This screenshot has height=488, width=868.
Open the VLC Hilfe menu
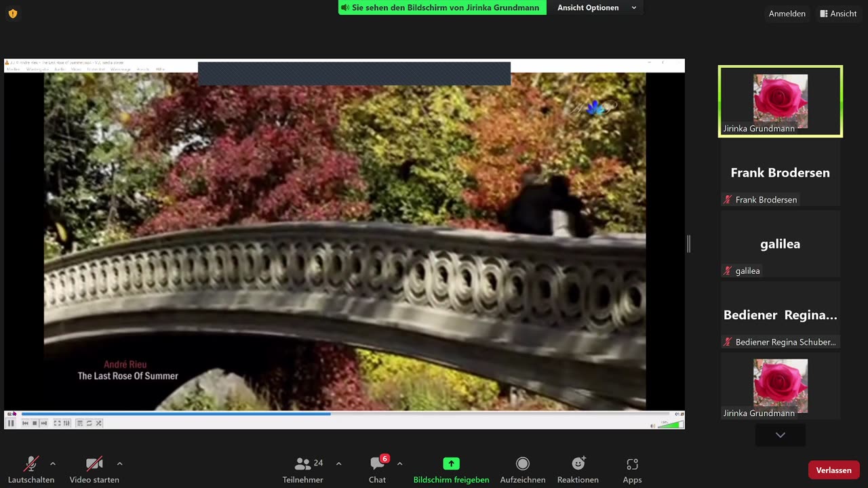[161, 69]
